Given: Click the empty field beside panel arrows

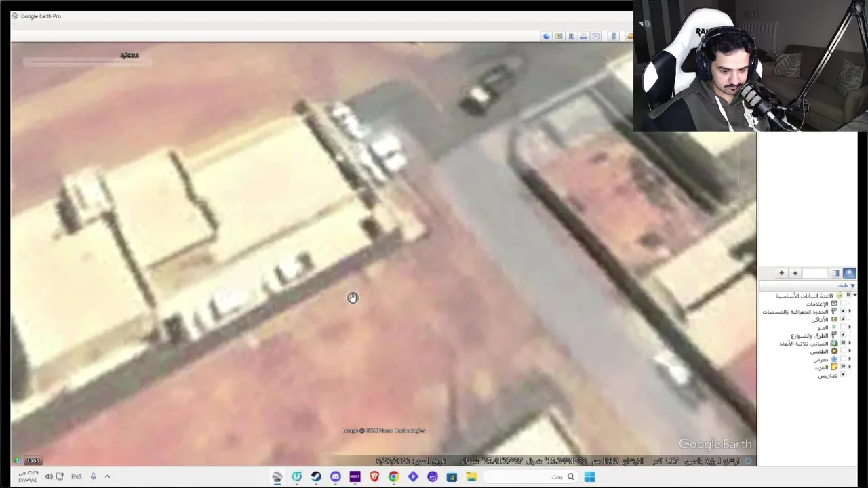Looking at the screenshot, I should pos(815,273).
